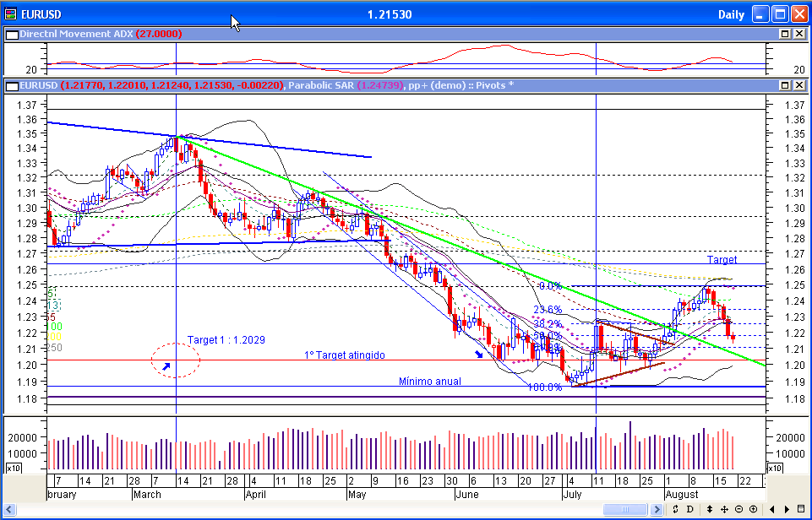The width and height of the screenshot is (812, 520).
Task: Close the EURUSD Parabolic SAR price pane
Action: point(798,85)
